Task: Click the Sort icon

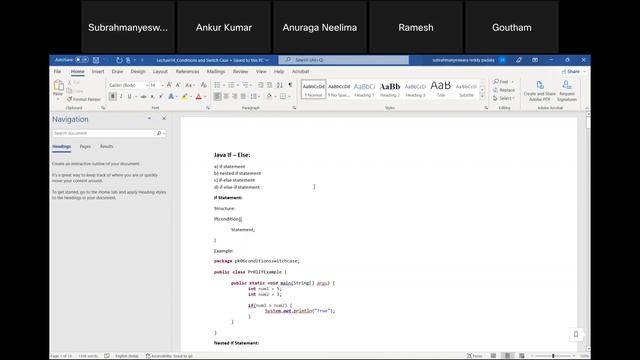Action: [x=280, y=85]
